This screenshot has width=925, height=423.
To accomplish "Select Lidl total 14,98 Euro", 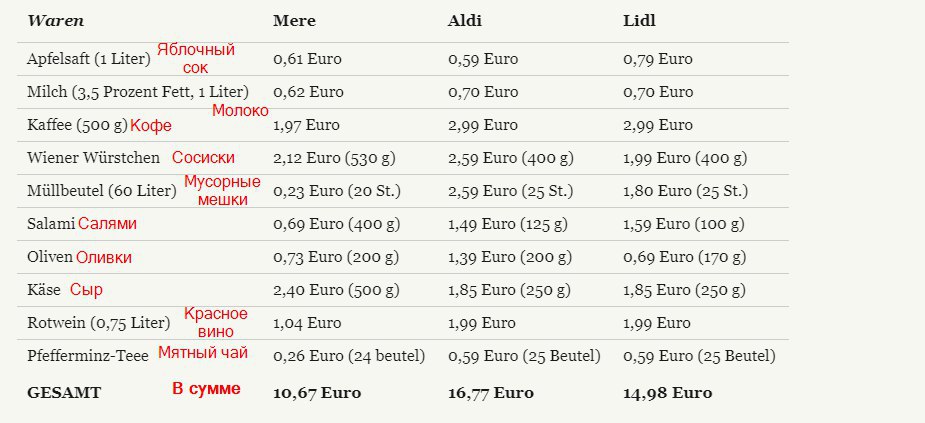I will [x=668, y=393].
